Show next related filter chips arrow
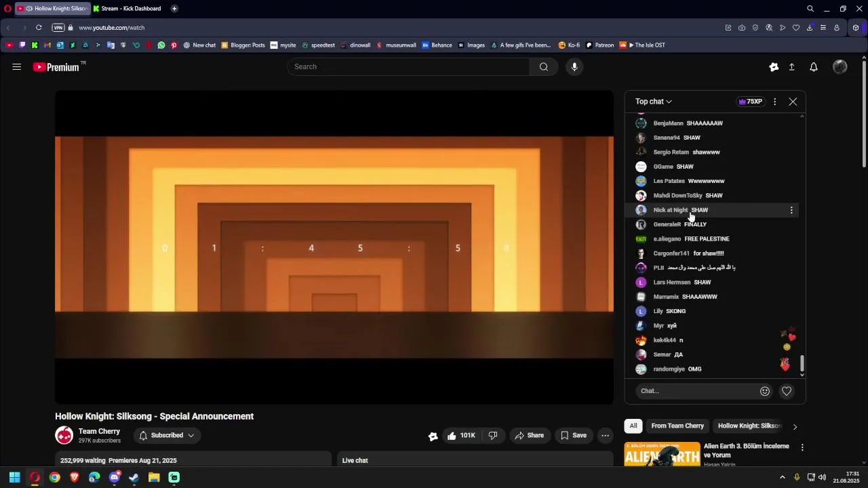 pos(795,426)
